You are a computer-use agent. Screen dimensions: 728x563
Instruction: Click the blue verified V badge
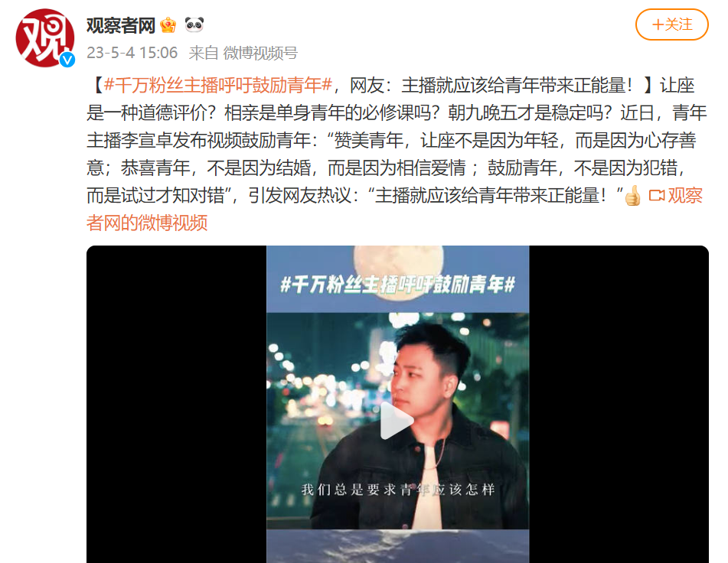[67, 60]
